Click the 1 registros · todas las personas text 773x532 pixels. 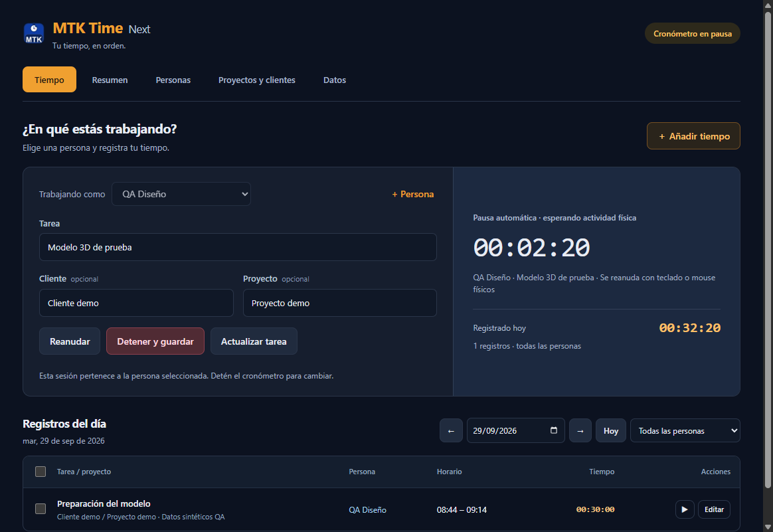click(x=527, y=345)
